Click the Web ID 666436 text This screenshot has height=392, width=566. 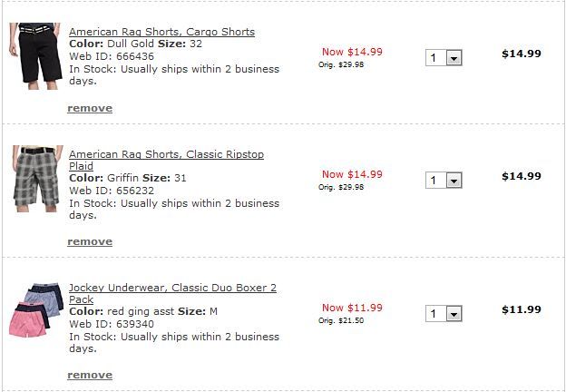point(112,56)
